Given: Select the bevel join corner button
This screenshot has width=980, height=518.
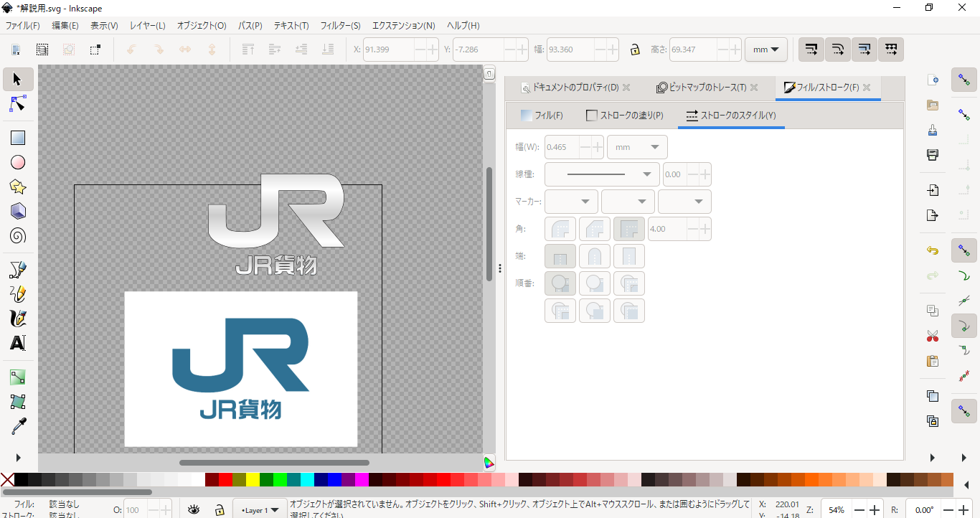Looking at the screenshot, I should pyautogui.click(x=595, y=229).
